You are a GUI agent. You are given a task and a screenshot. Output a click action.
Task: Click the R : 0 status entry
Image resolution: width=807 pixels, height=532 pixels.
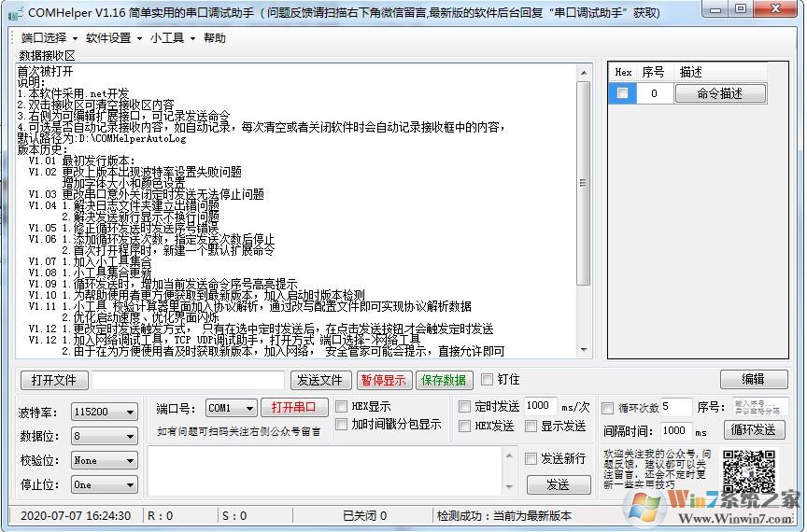(x=160, y=515)
